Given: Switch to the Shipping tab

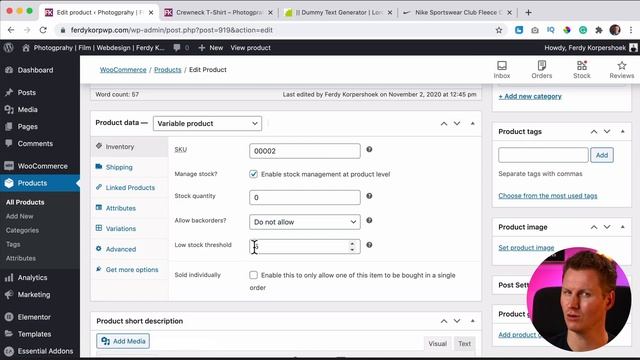Looking at the screenshot, I should click(x=129, y=167).
